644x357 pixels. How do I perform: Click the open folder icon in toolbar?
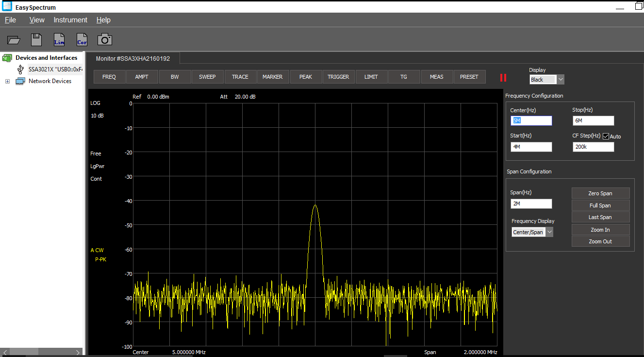pos(14,40)
